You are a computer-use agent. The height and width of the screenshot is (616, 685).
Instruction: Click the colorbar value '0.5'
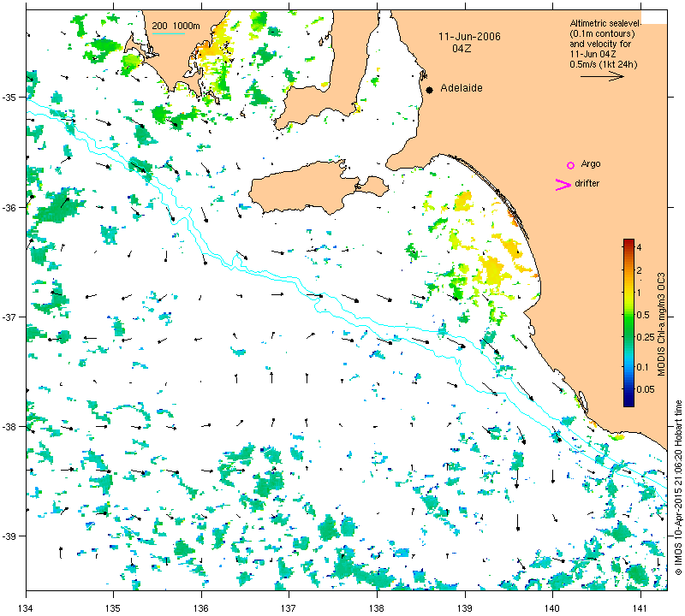(643, 315)
